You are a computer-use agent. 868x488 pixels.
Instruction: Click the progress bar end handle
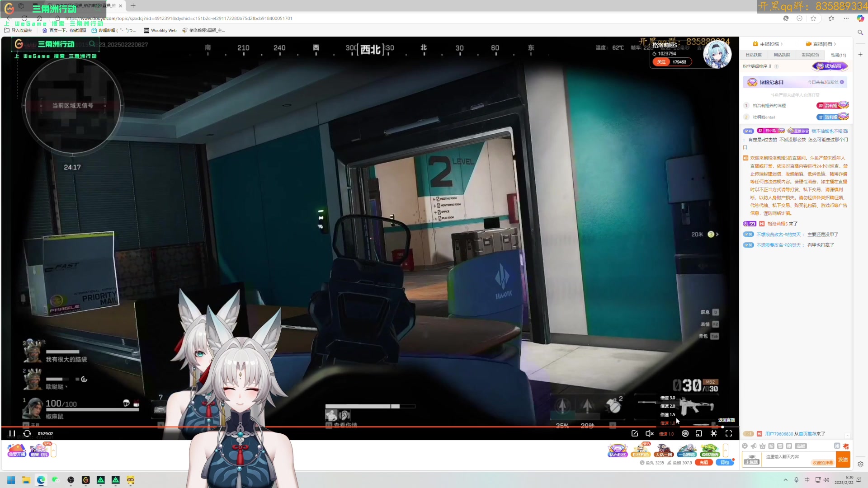(722, 427)
